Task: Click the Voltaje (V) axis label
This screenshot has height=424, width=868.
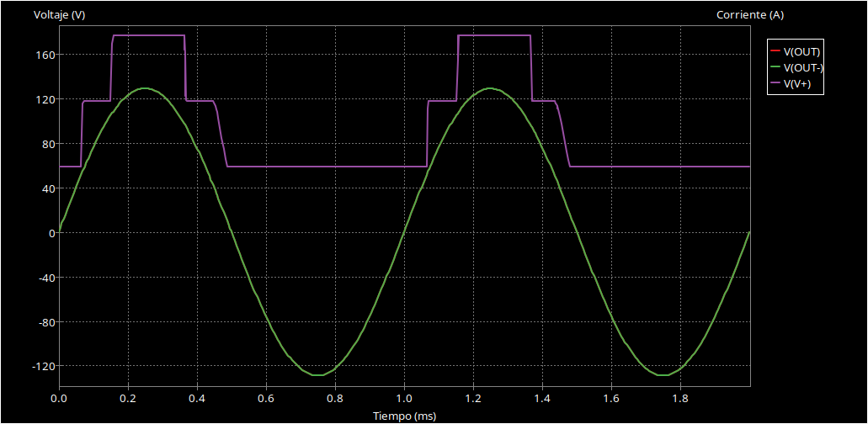Action: 59,15
